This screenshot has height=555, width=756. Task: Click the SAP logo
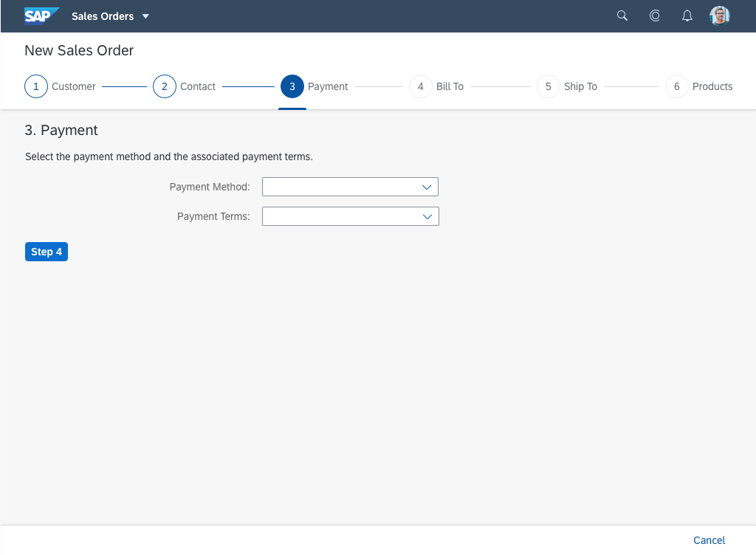coord(41,16)
